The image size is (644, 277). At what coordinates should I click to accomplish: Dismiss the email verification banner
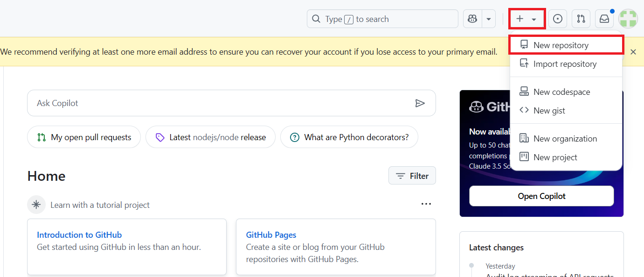point(633,52)
